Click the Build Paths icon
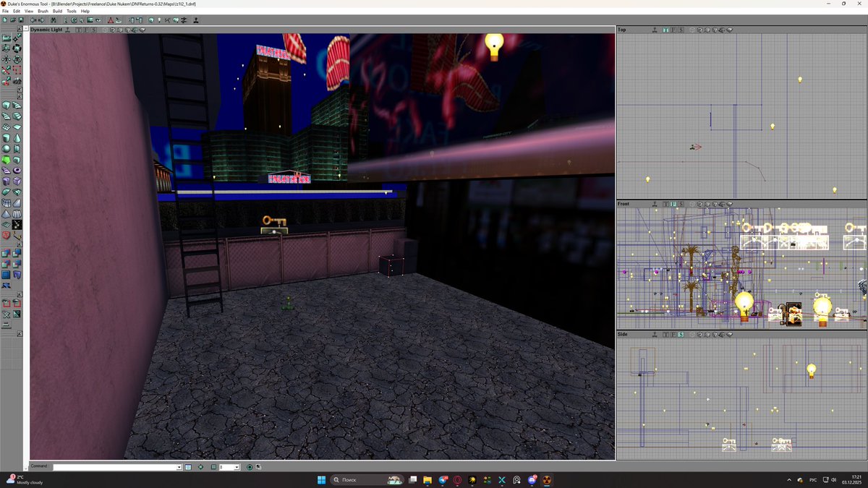This screenshot has height=488, width=868. point(167,20)
